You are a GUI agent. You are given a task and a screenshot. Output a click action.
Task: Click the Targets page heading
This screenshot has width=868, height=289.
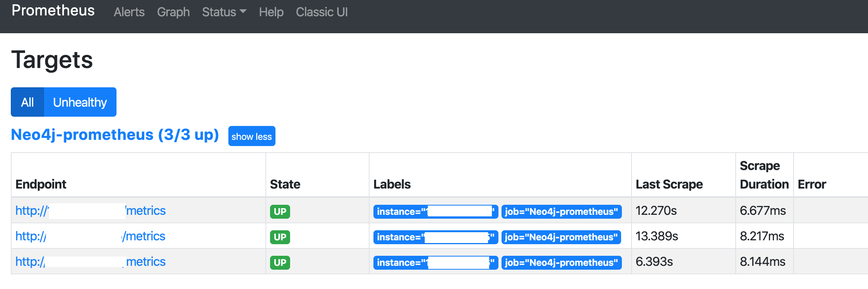pos(52,60)
